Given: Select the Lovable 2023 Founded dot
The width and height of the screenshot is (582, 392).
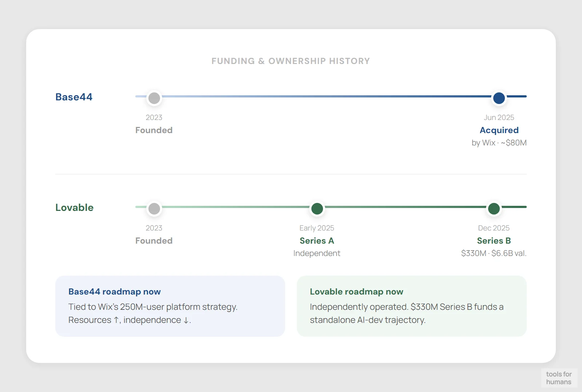Looking at the screenshot, I should (154, 208).
